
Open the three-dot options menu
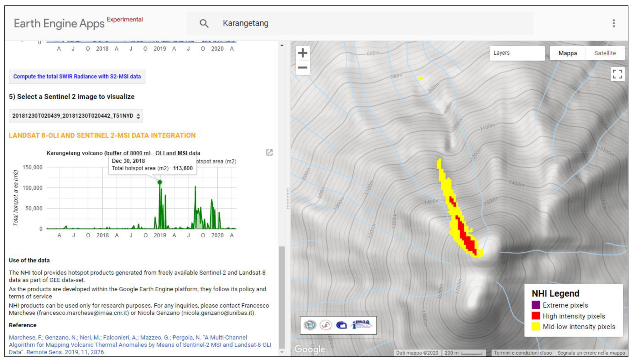click(614, 23)
